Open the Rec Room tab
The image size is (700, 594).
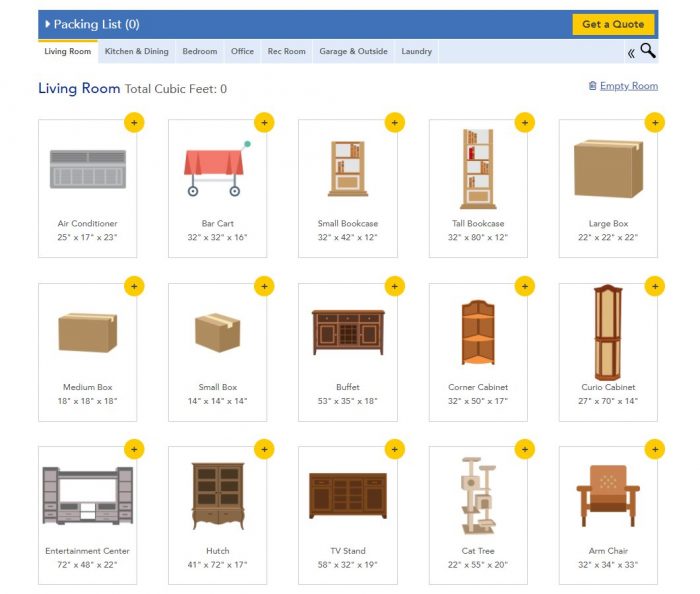(286, 51)
